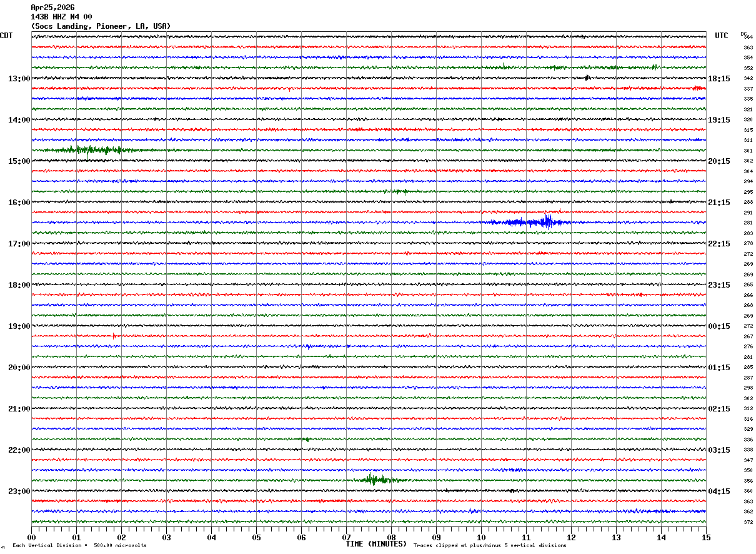Select the 19:00 CDT time marker

coord(19,326)
